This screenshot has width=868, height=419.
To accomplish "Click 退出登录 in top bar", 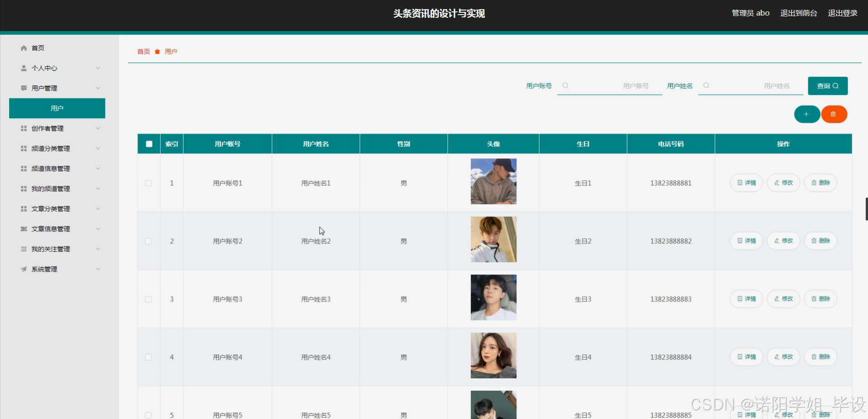I will tap(842, 13).
